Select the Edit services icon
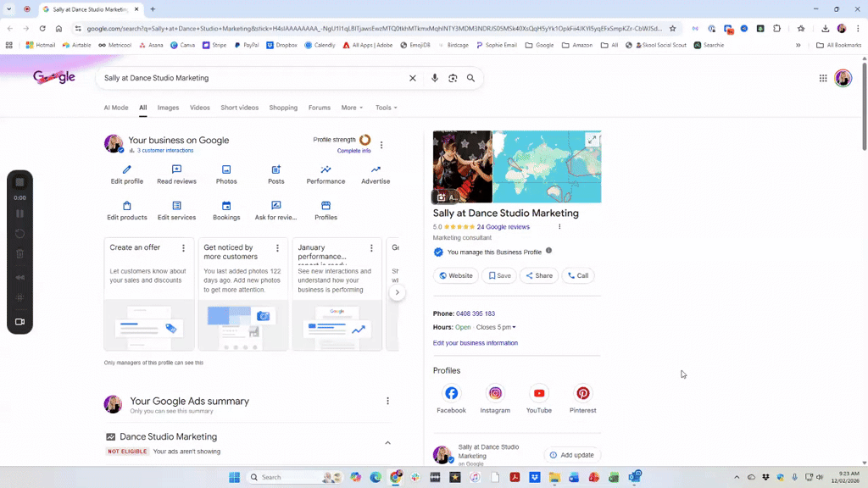Image resolution: width=868 pixels, height=488 pixels. click(x=175, y=206)
